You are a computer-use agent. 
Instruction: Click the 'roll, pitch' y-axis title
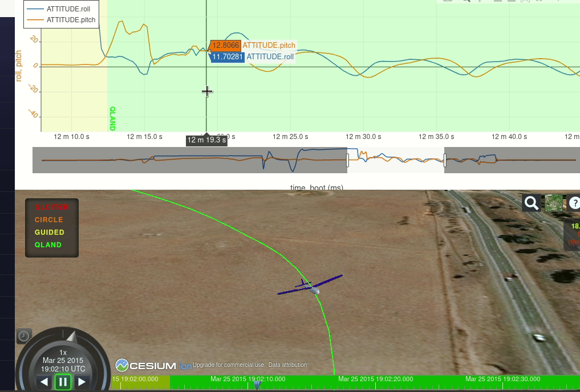(x=18, y=66)
